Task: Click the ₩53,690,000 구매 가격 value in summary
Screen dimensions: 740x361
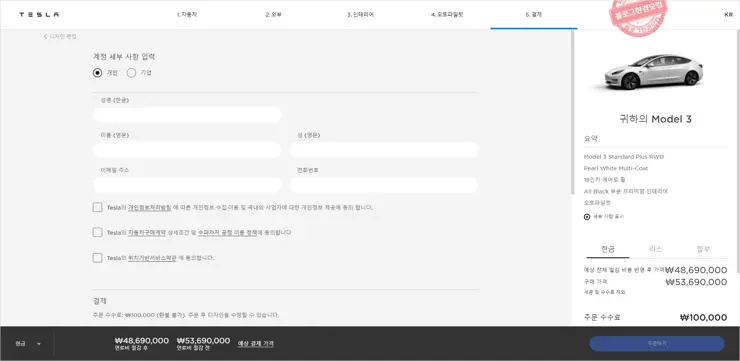Action: point(696,282)
